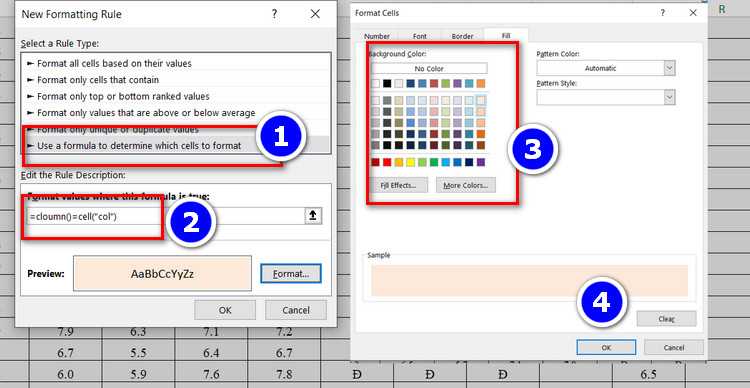Select 'Format only cells that contain' rule
The height and width of the screenshot is (388, 750).
tap(176, 80)
